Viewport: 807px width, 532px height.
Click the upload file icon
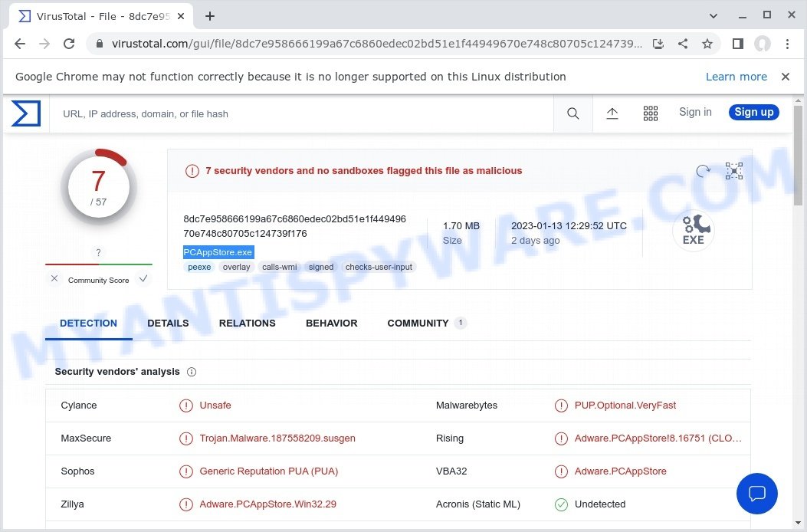coord(612,113)
